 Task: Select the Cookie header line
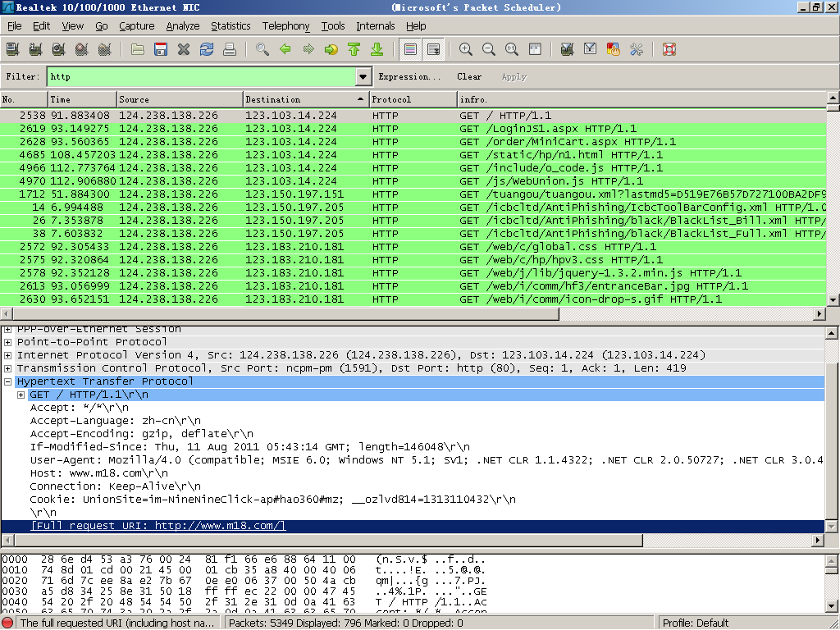coord(272,500)
